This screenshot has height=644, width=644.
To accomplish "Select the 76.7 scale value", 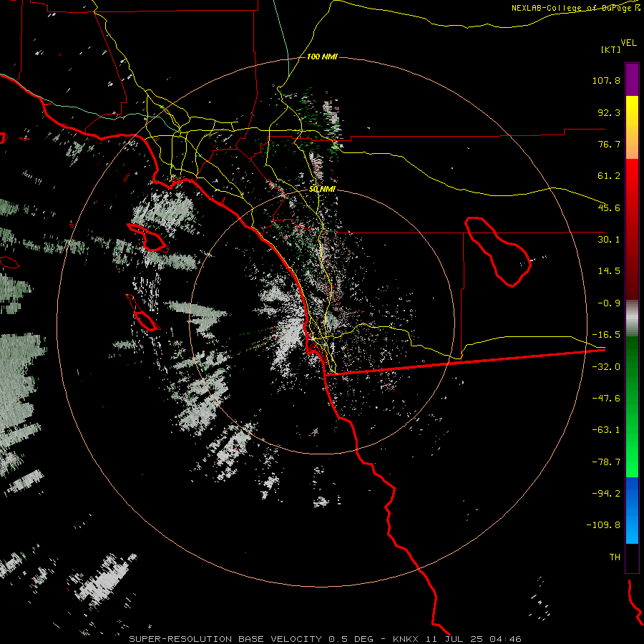I will coord(609,144).
